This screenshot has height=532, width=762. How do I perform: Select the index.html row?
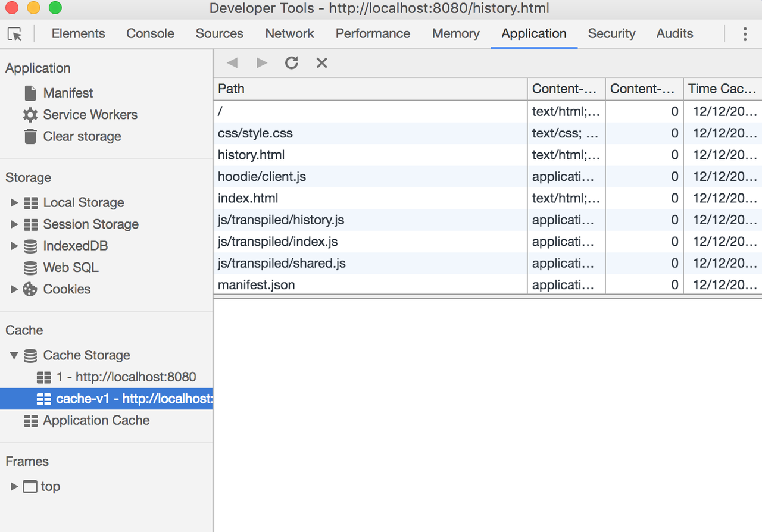(x=488, y=198)
